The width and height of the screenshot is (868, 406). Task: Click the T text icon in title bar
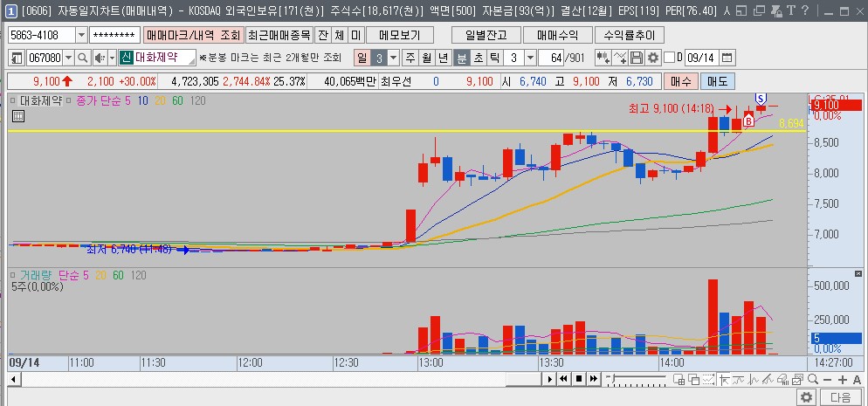point(790,10)
